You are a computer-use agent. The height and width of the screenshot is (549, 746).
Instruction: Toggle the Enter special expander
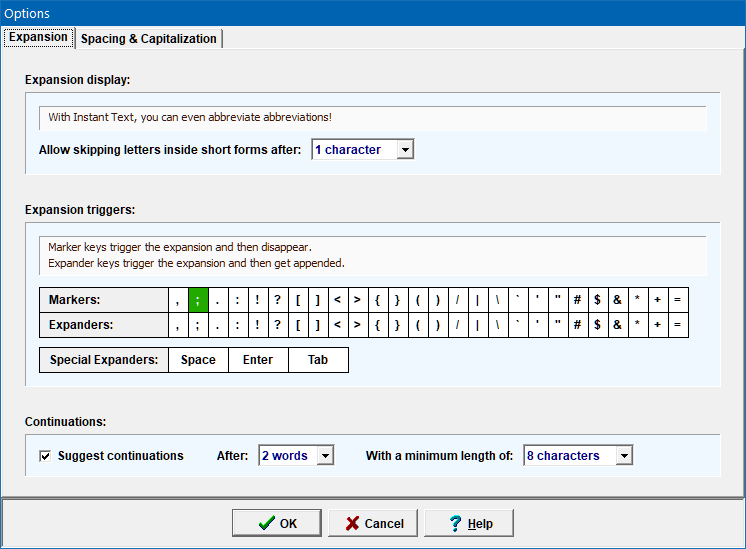click(x=258, y=360)
